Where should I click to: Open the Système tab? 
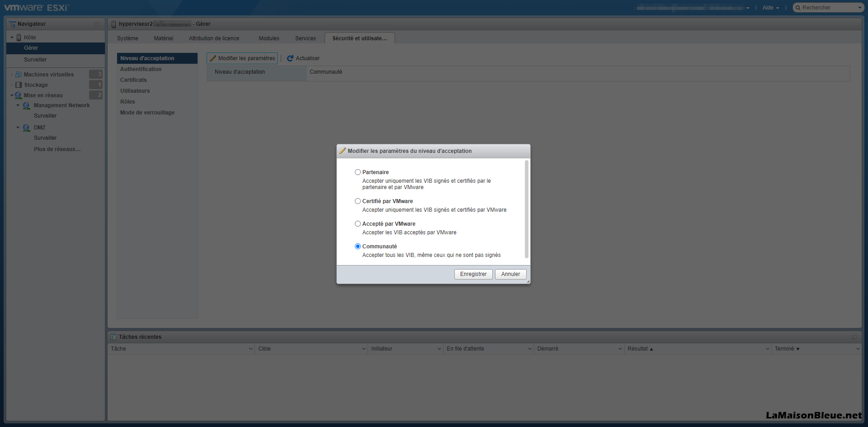coord(127,38)
